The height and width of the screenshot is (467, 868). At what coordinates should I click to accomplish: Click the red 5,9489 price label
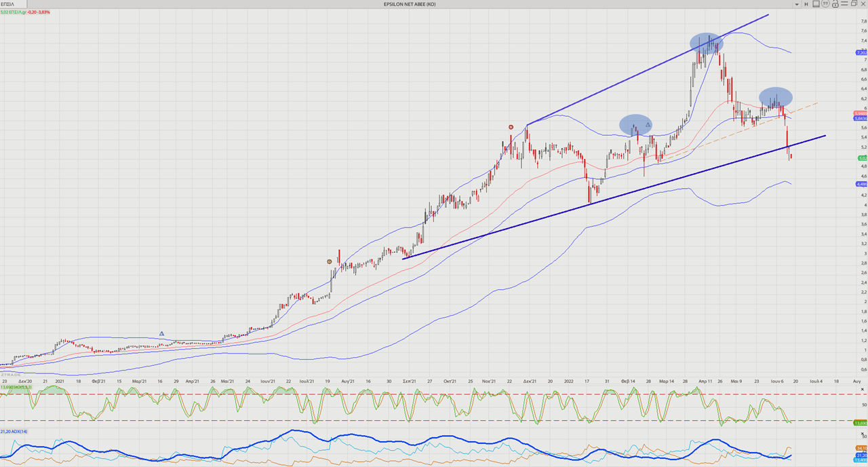click(861, 113)
